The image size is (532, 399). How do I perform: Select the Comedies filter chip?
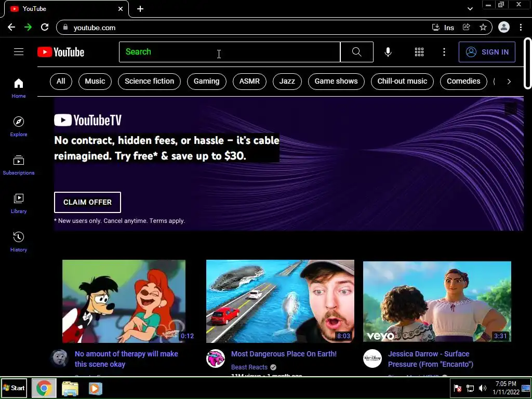point(463,82)
